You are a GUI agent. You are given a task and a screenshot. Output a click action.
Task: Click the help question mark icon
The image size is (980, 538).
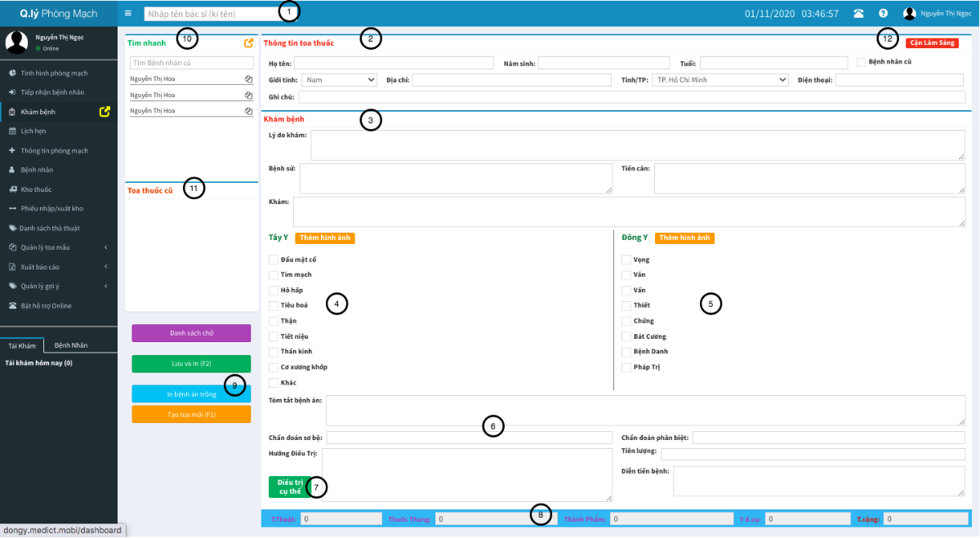click(x=883, y=13)
